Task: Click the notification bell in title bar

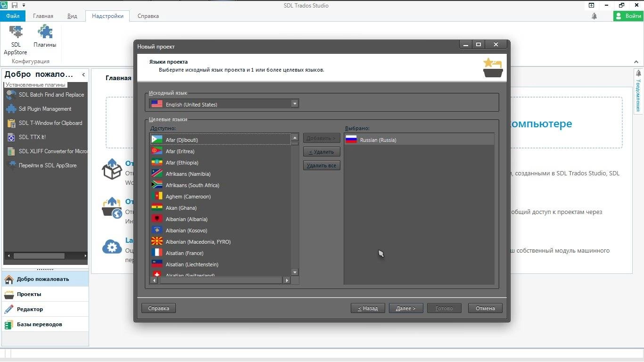Action: (594, 16)
